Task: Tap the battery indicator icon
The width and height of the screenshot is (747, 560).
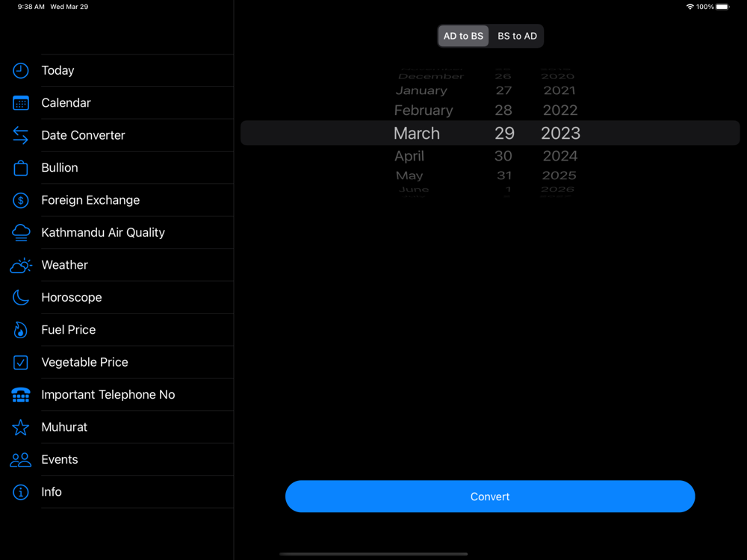Action: 722,7
